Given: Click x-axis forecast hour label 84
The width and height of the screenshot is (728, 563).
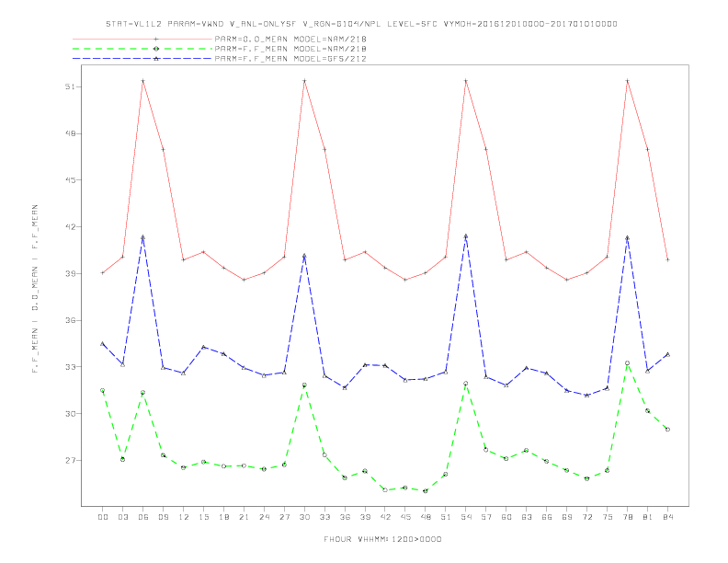Looking at the screenshot, I should 667,517.
